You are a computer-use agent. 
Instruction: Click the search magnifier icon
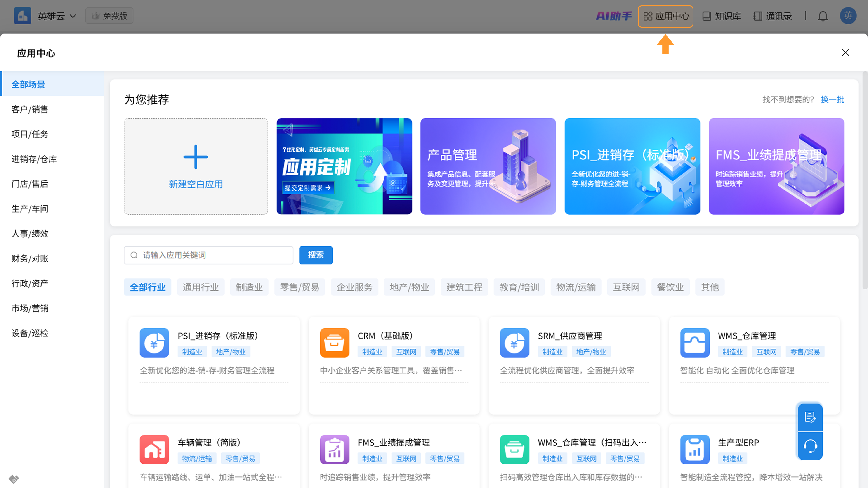(134, 255)
